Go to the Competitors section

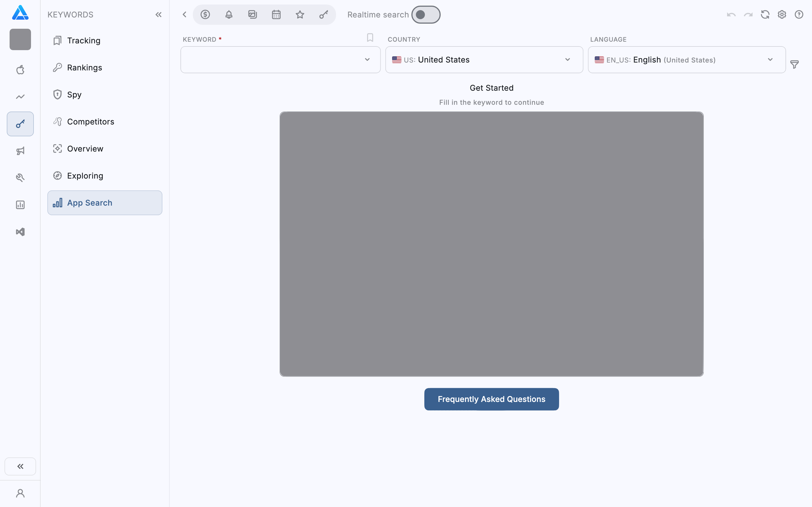point(90,121)
